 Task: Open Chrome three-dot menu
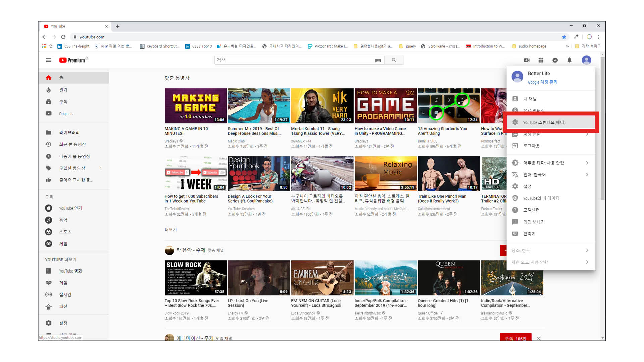[599, 37]
